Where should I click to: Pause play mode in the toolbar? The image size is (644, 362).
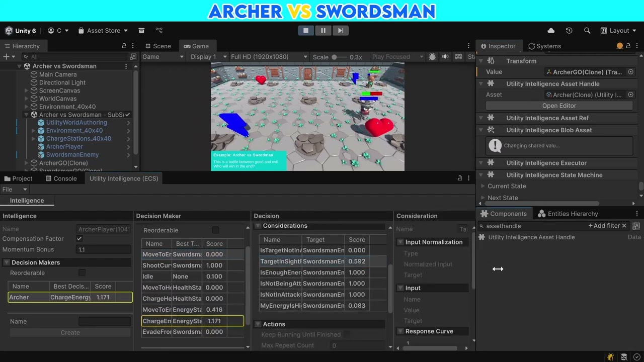pyautogui.click(x=324, y=30)
